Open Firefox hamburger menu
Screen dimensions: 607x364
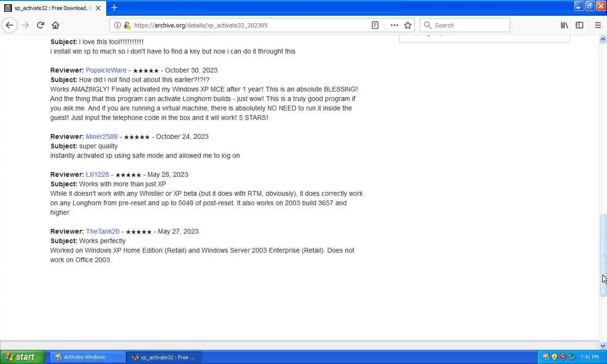pyautogui.click(x=598, y=25)
